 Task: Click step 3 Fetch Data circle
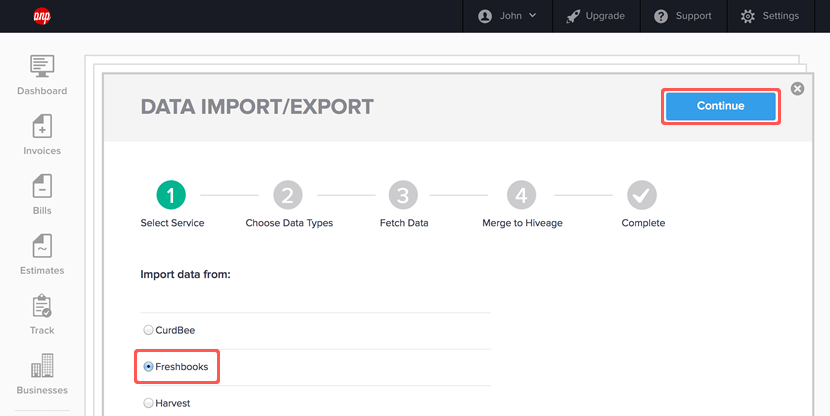(403, 195)
